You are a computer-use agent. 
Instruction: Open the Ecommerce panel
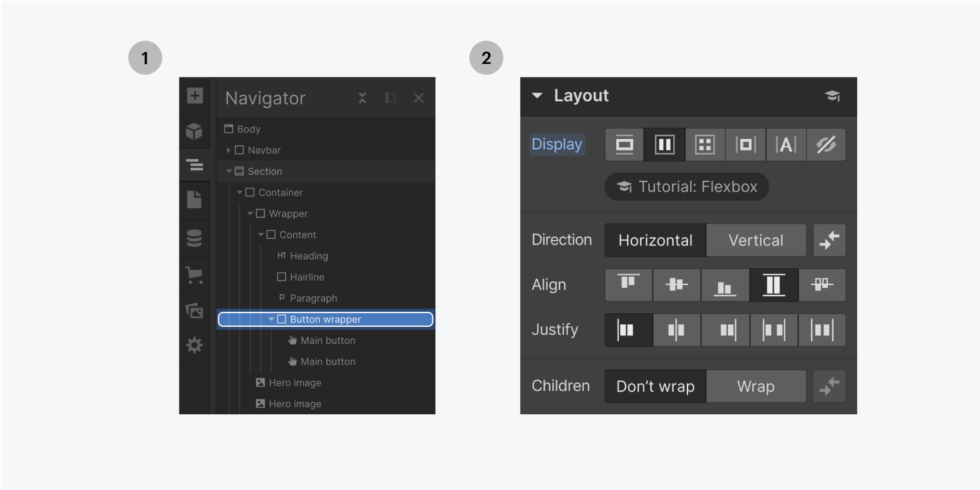tap(194, 275)
